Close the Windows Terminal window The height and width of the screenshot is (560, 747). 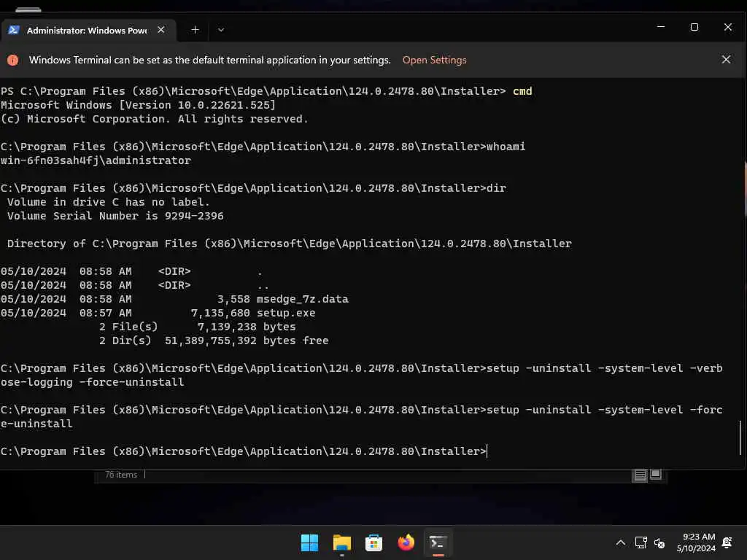(x=727, y=27)
